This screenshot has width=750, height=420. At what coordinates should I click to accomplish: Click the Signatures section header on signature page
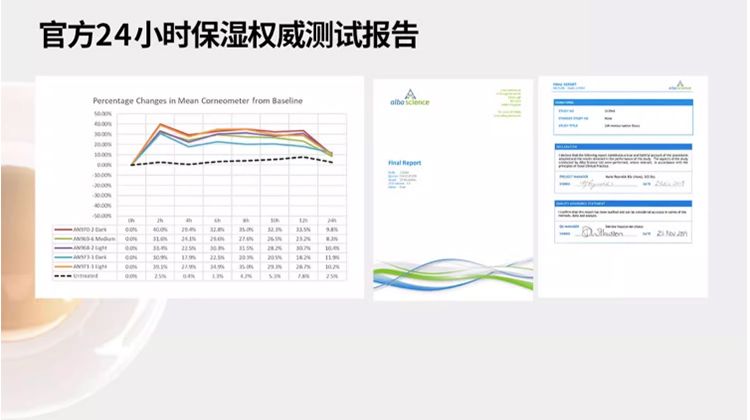click(623, 102)
